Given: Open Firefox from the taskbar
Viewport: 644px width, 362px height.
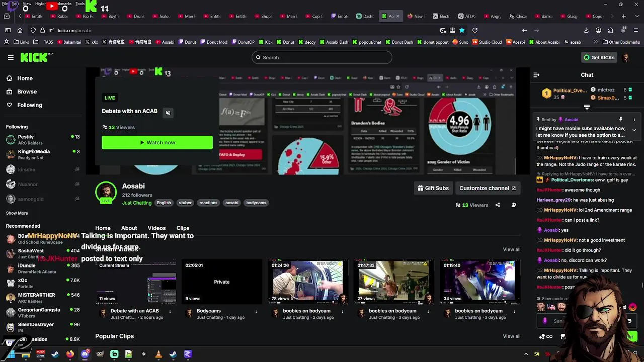Looking at the screenshot, I should tap(69, 354).
